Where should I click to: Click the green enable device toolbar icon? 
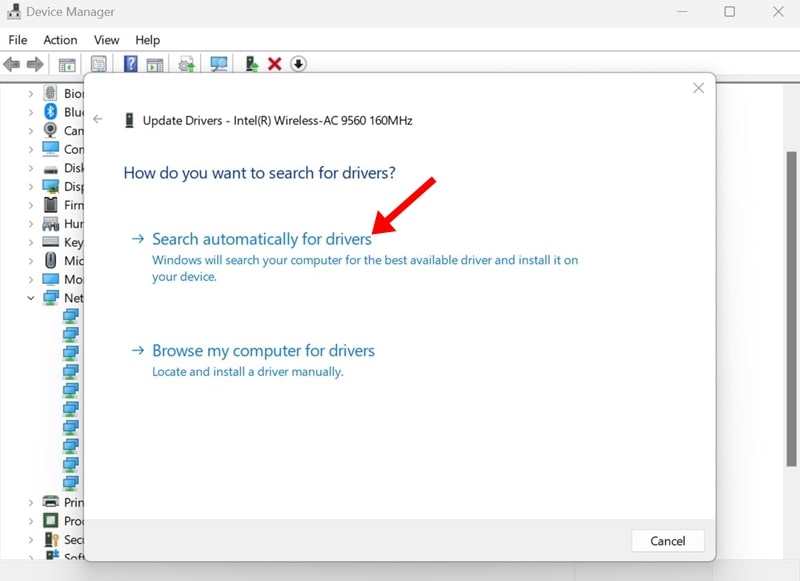point(252,64)
